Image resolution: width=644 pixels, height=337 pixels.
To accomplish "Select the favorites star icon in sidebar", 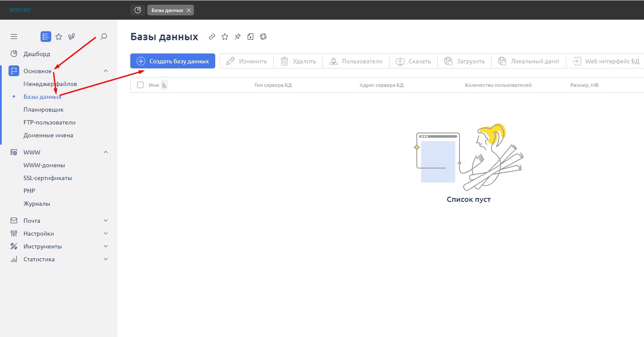I will point(59,37).
